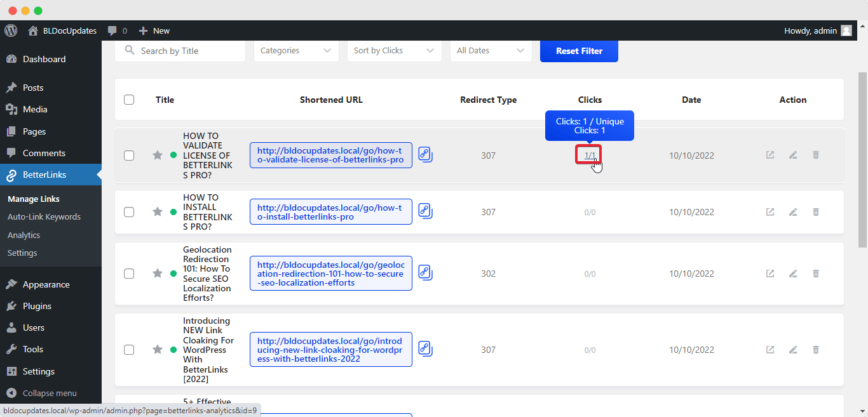Open the how-to-validate-license-of-betterlinks-pro short URL
Viewport: 868px width, 417px height.
331,156
